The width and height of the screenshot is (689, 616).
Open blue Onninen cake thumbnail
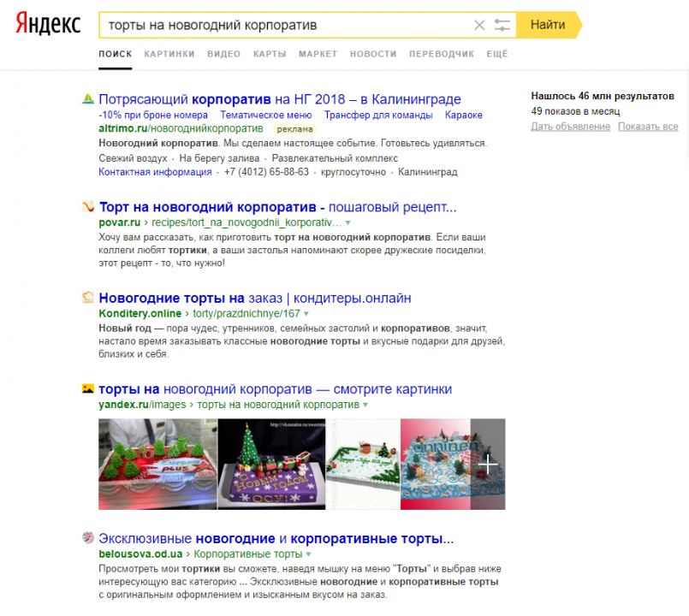click(436, 464)
